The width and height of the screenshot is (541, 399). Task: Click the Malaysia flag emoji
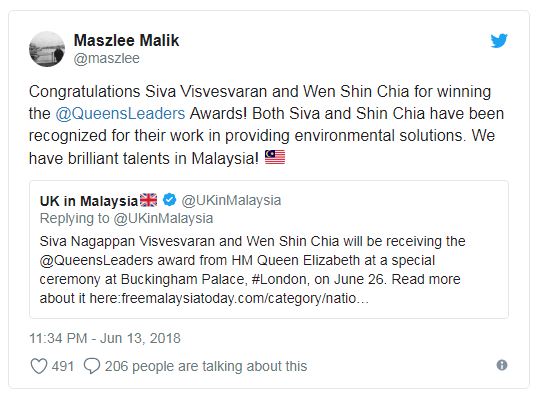click(x=275, y=157)
